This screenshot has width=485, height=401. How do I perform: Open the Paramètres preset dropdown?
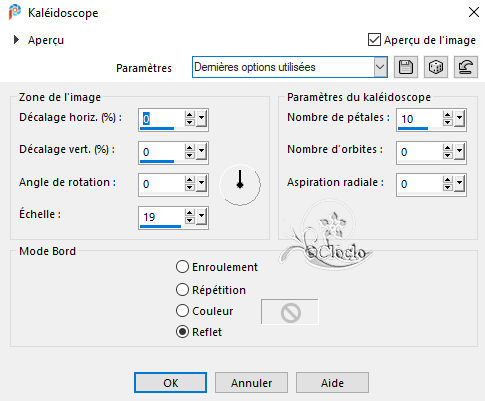point(380,67)
